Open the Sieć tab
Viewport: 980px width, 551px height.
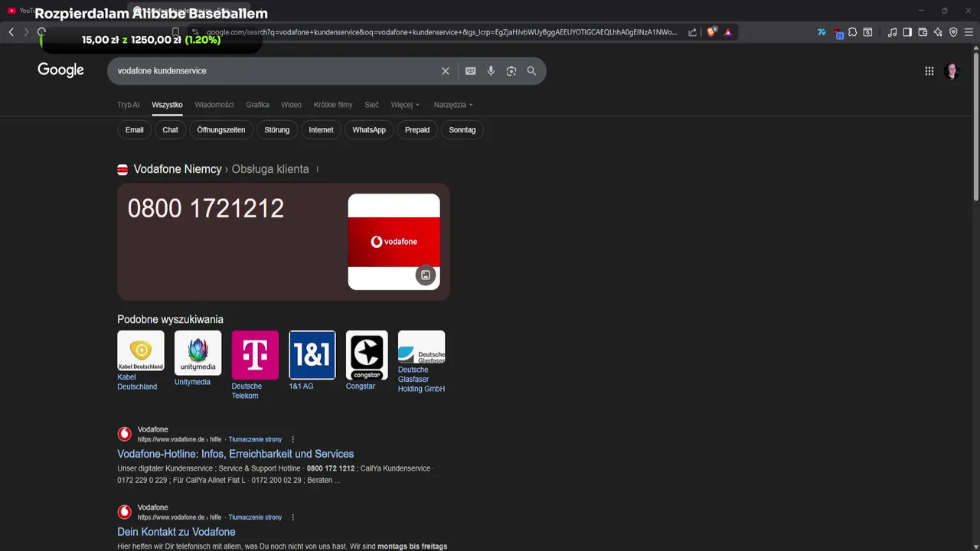371,105
